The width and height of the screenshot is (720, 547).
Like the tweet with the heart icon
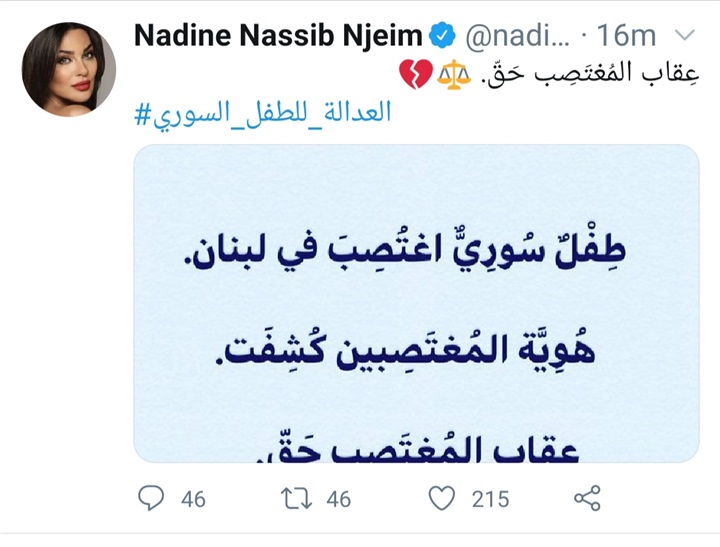(x=441, y=497)
